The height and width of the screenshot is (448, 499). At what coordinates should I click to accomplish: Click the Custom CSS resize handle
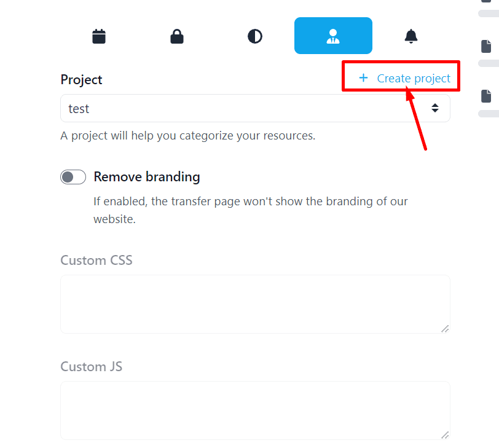445,329
